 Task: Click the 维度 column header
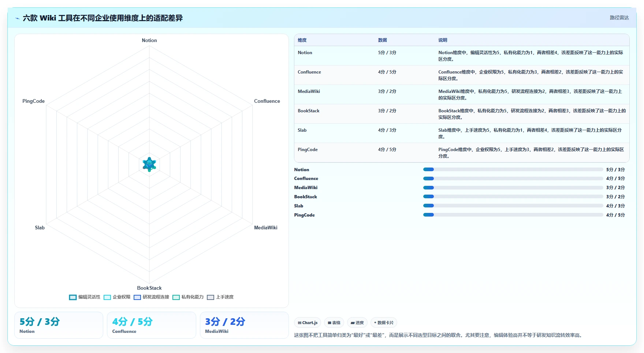pos(302,40)
